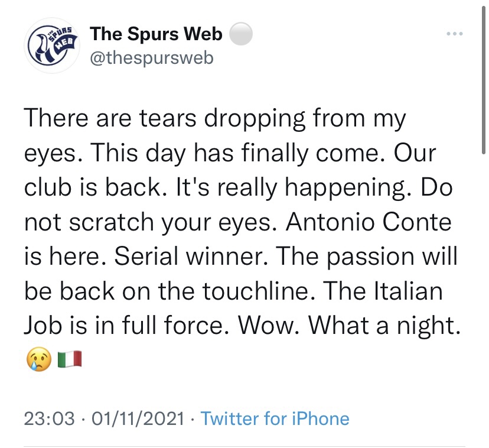Click the divider line below the timestamp
489x448 pixels.
(x=244, y=446)
